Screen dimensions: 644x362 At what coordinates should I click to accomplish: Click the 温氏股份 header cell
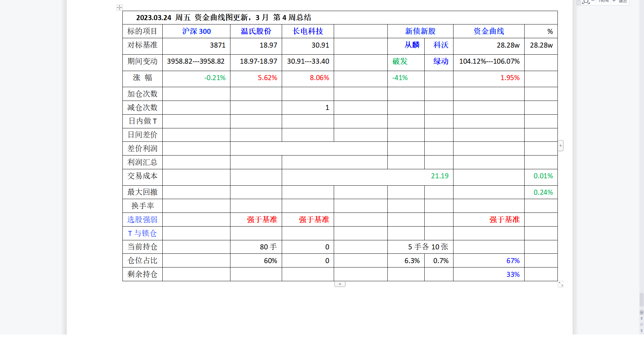[x=256, y=31]
